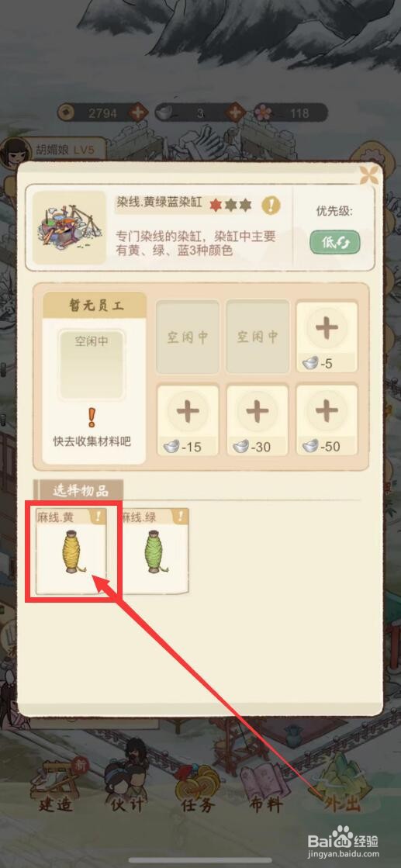Add more silver ingots with plus icon
The image size is (401, 868).
click(235, 113)
